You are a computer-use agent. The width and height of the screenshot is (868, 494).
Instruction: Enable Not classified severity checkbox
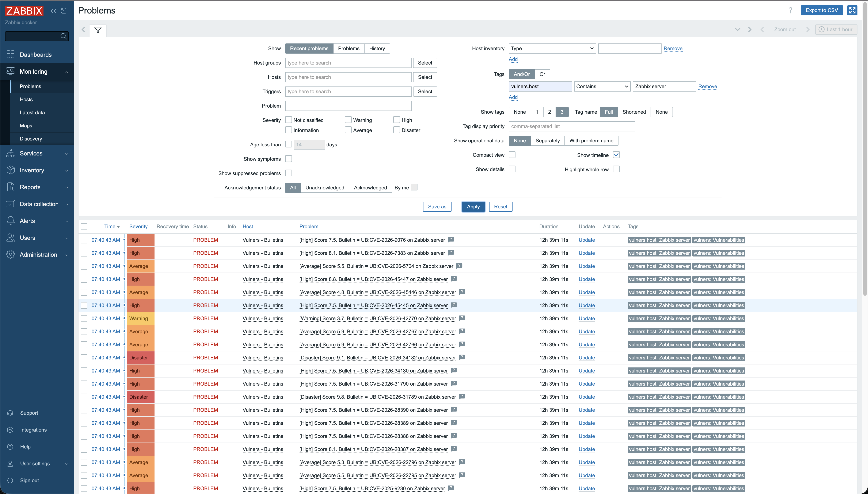(x=289, y=120)
